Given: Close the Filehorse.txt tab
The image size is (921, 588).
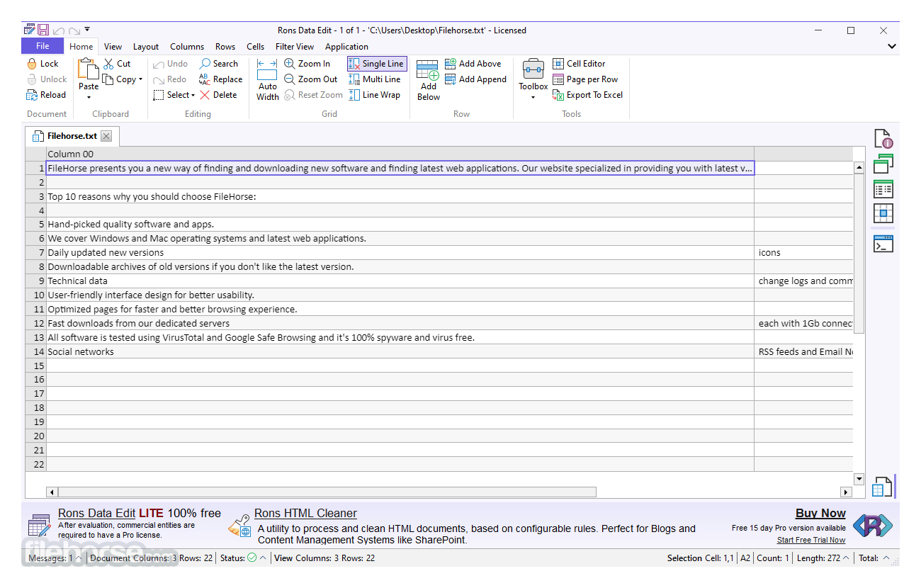Looking at the screenshot, I should coord(106,136).
